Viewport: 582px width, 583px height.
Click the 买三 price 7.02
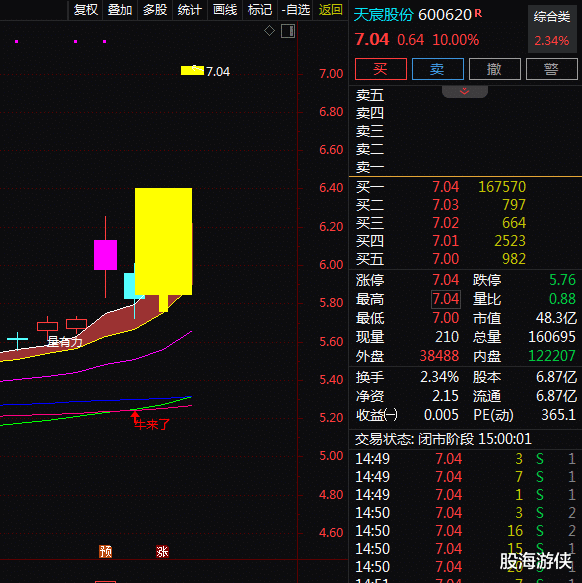pos(446,223)
